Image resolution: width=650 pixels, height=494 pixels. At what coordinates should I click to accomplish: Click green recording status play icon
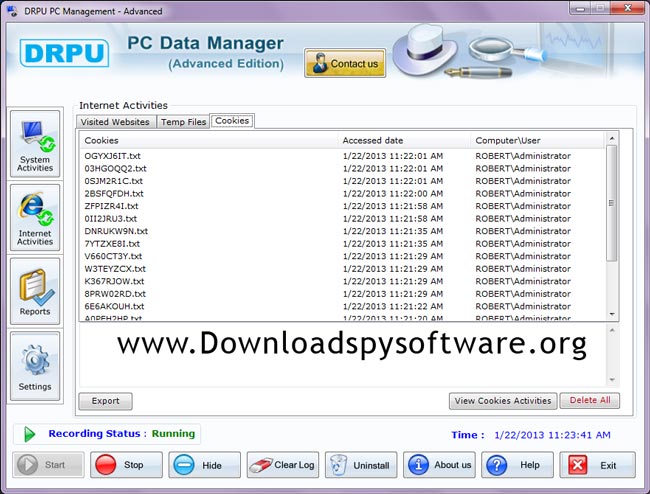click(x=29, y=434)
